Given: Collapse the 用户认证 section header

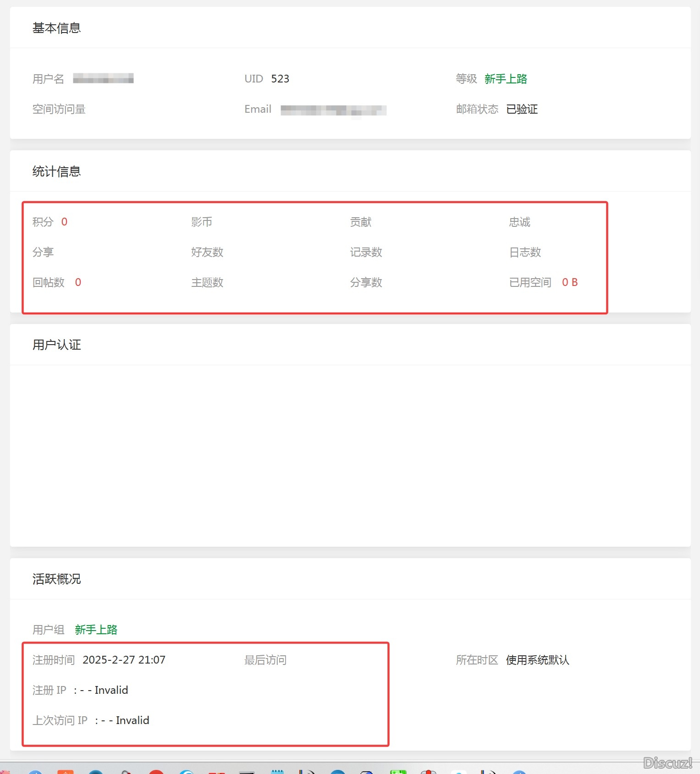Looking at the screenshot, I should click(56, 345).
